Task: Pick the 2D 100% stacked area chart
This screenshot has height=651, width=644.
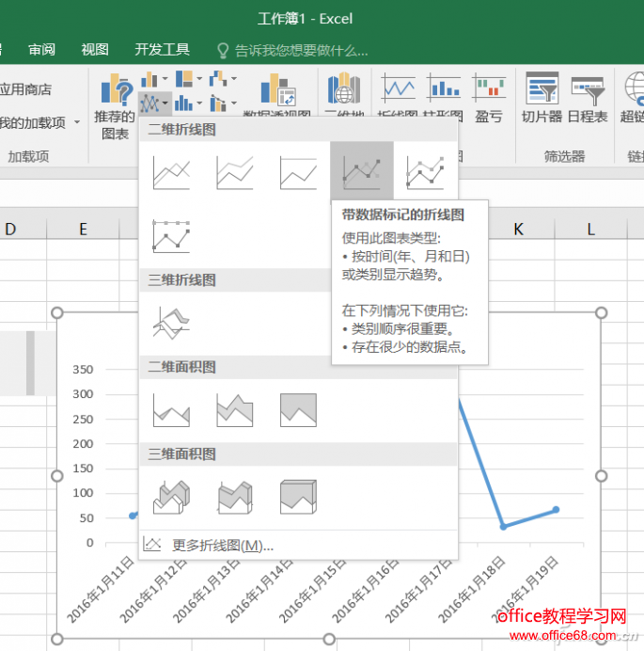Action: point(298,410)
